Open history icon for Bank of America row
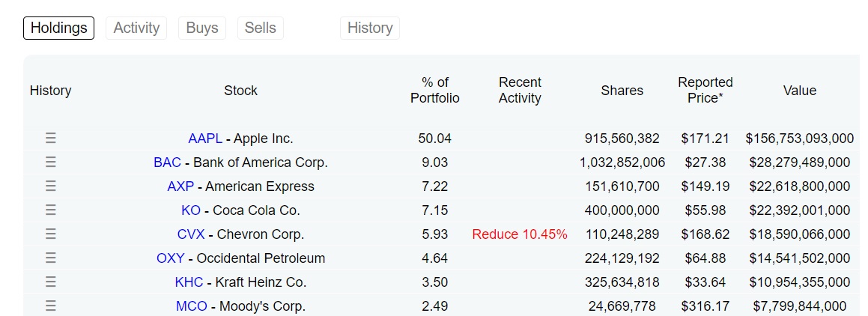Screen dimensions: 868x316 click(x=51, y=162)
